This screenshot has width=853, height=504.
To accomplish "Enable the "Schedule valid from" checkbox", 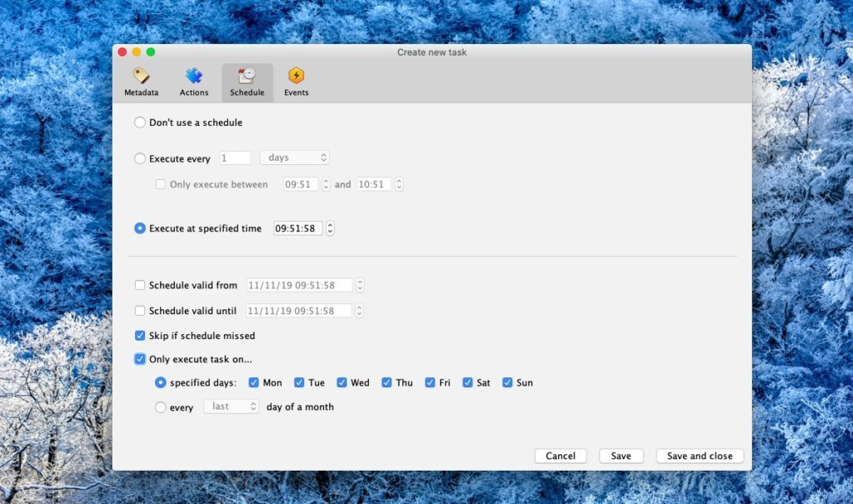I will click(139, 285).
